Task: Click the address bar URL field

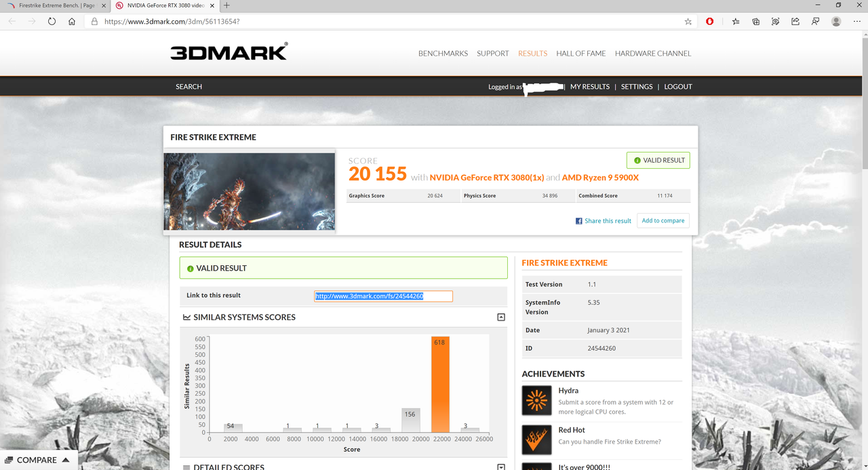Action: [x=390, y=22]
